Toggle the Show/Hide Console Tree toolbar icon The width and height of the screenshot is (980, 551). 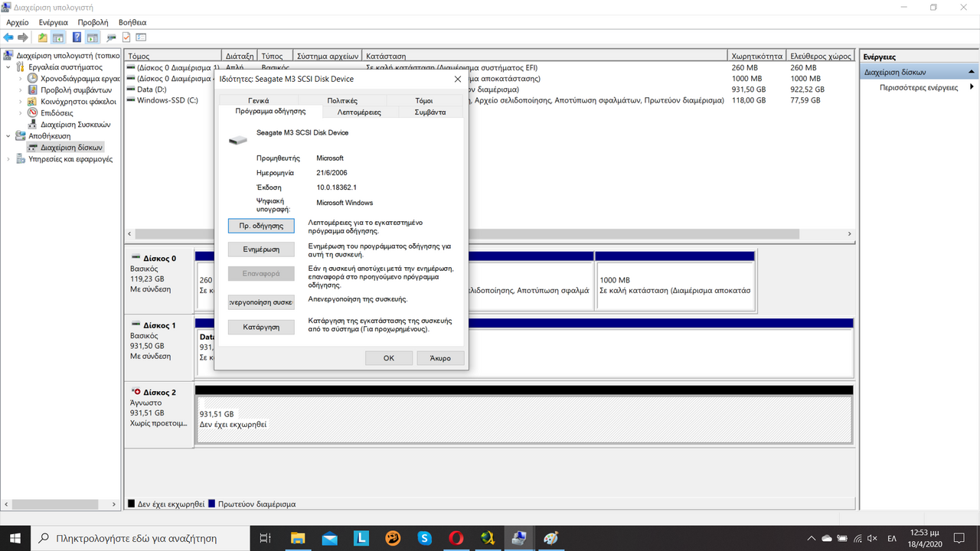(x=57, y=37)
